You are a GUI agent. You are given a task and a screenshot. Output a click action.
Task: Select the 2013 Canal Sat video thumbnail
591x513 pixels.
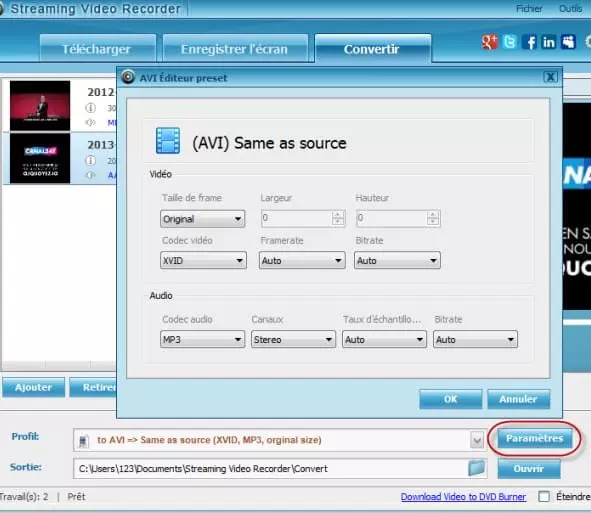(40, 159)
